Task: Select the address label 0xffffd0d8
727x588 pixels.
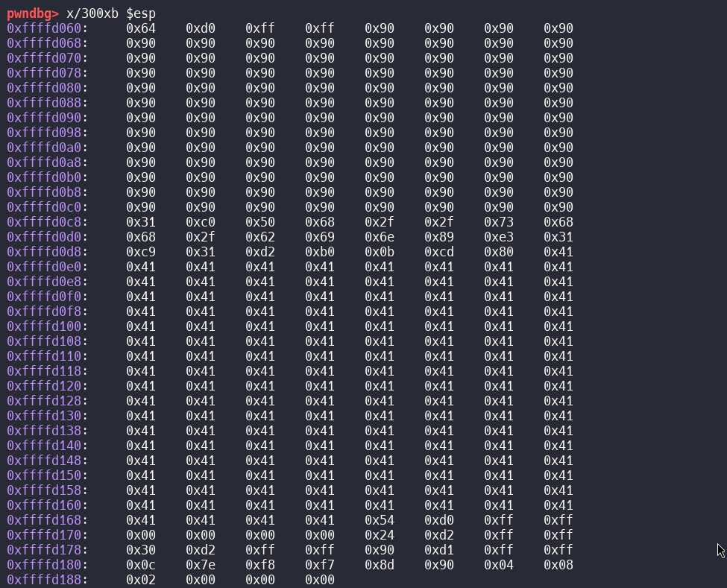Action: pos(44,252)
